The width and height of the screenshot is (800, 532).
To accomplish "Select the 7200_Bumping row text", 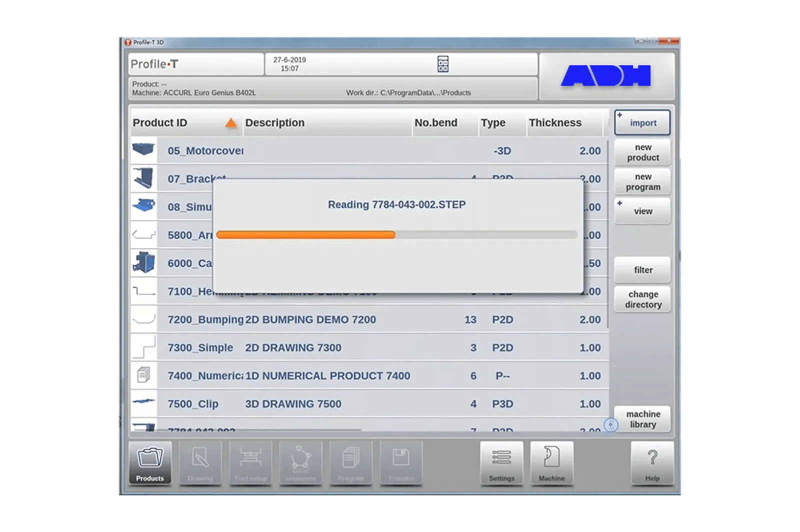I will tap(205, 320).
